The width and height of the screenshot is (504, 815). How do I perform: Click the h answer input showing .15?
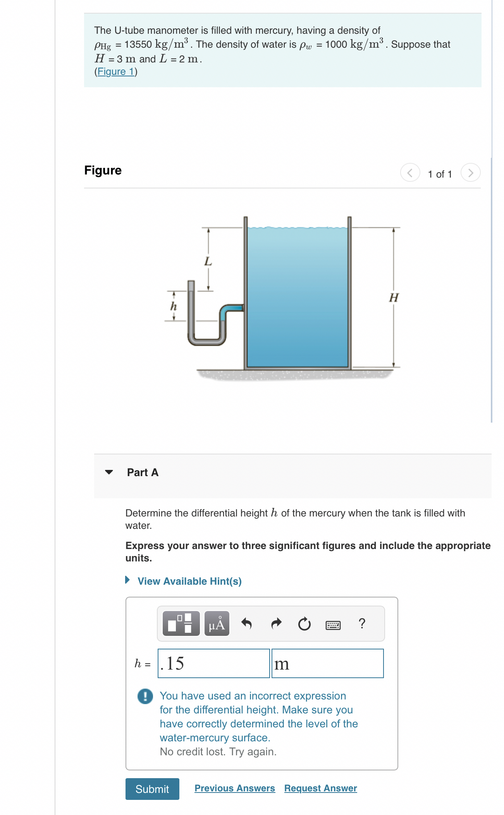tap(213, 663)
